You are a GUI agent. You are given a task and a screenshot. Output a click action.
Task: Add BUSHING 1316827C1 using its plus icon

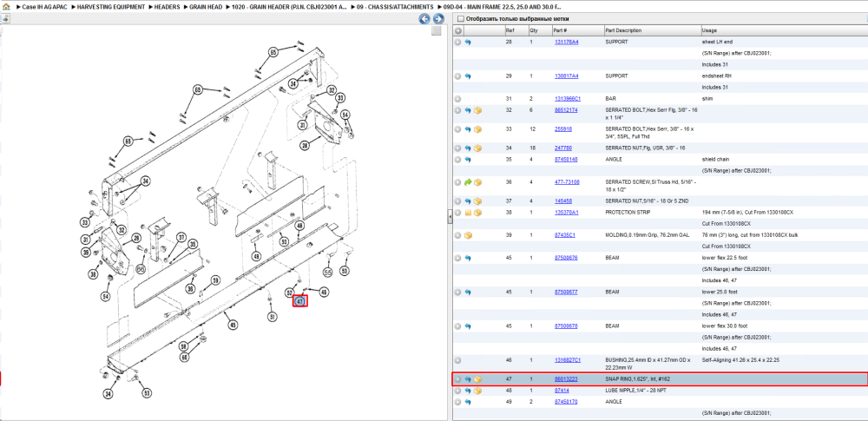457,360
